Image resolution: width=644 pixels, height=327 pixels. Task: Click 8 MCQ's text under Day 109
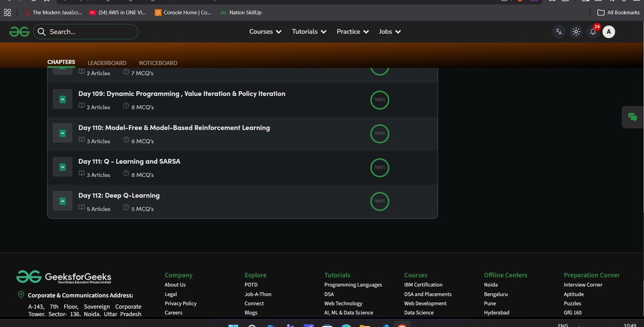point(143,107)
